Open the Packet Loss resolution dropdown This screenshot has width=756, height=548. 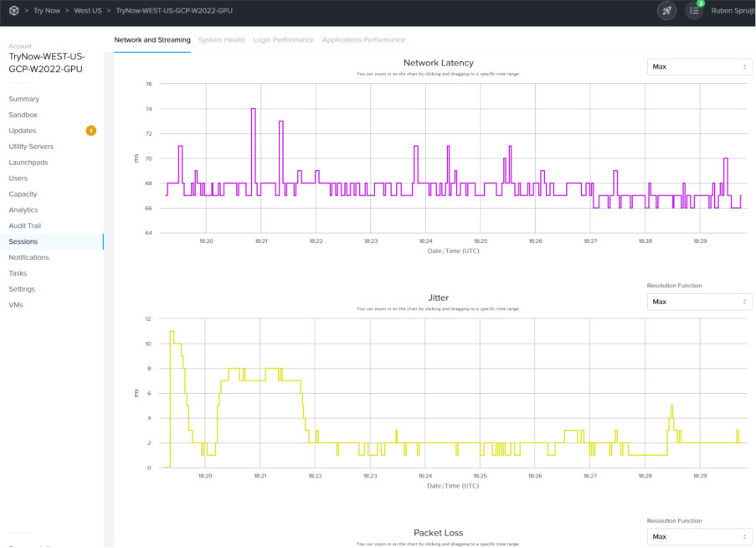click(699, 536)
